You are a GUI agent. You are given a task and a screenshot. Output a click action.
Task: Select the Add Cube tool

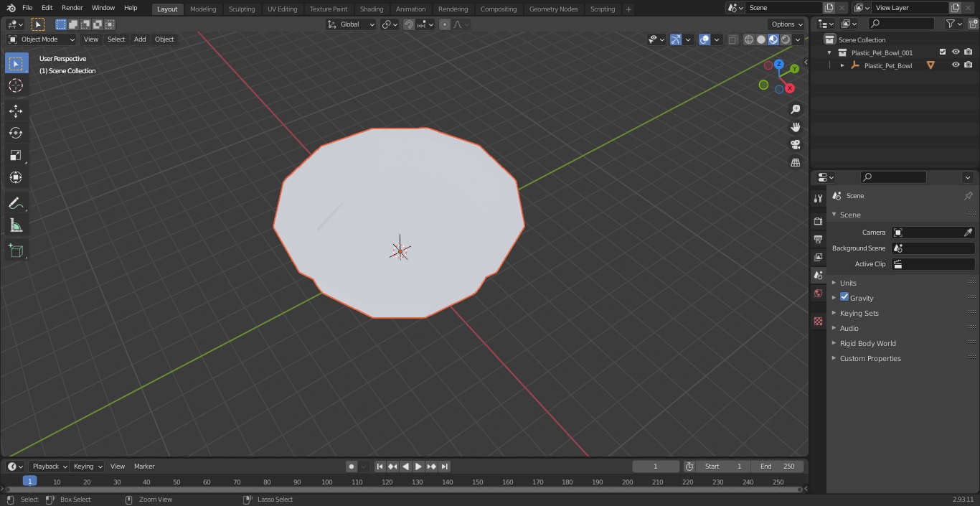pos(16,251)
